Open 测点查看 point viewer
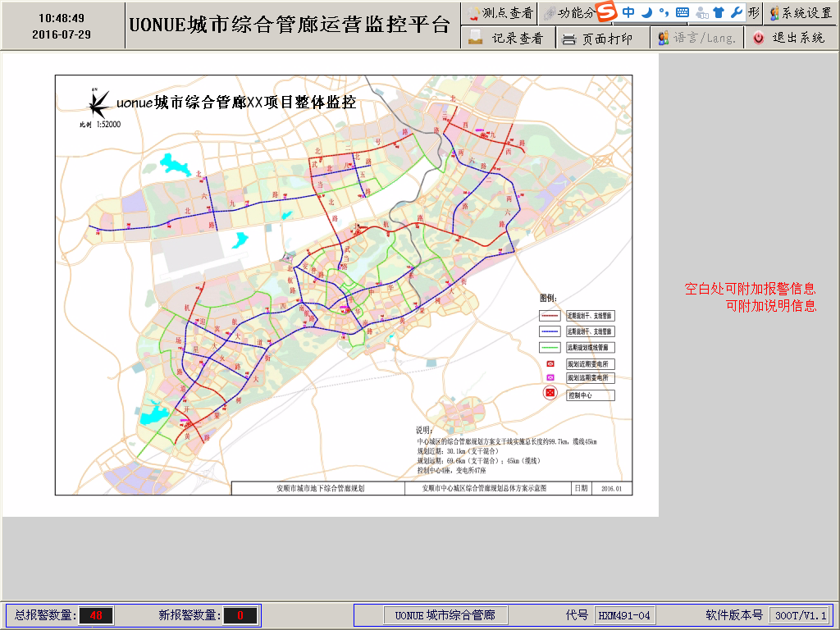Screen dimensions: 840x630 click(x=499, y=13)
